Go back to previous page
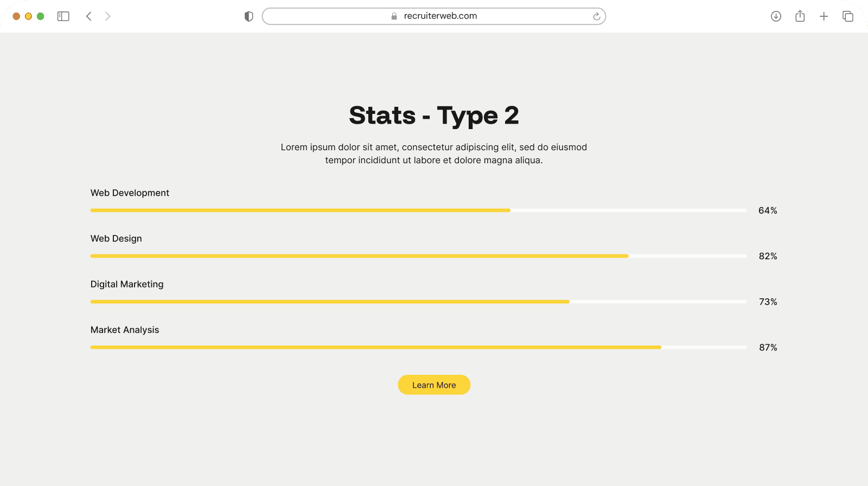 click(89, 16)
